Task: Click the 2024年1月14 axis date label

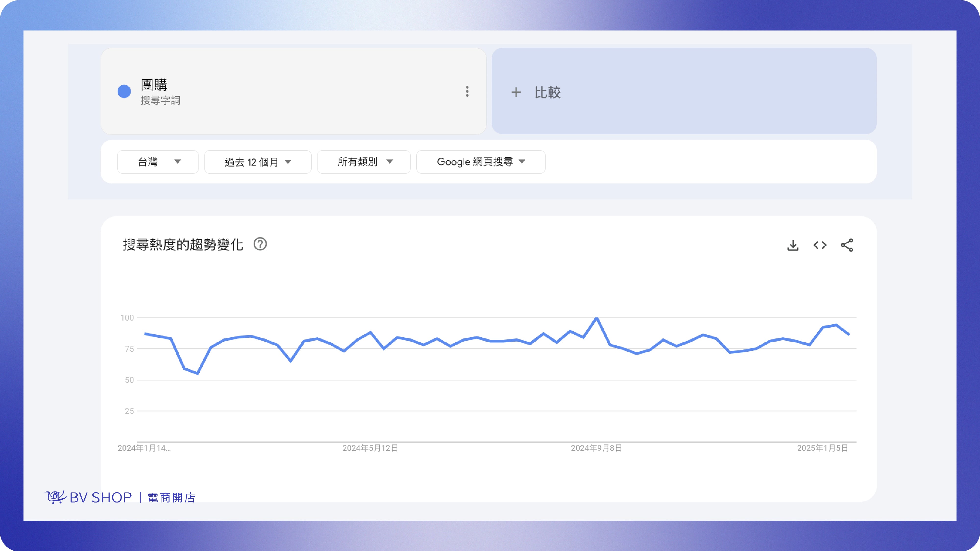Action: click(x=144, y=448)
